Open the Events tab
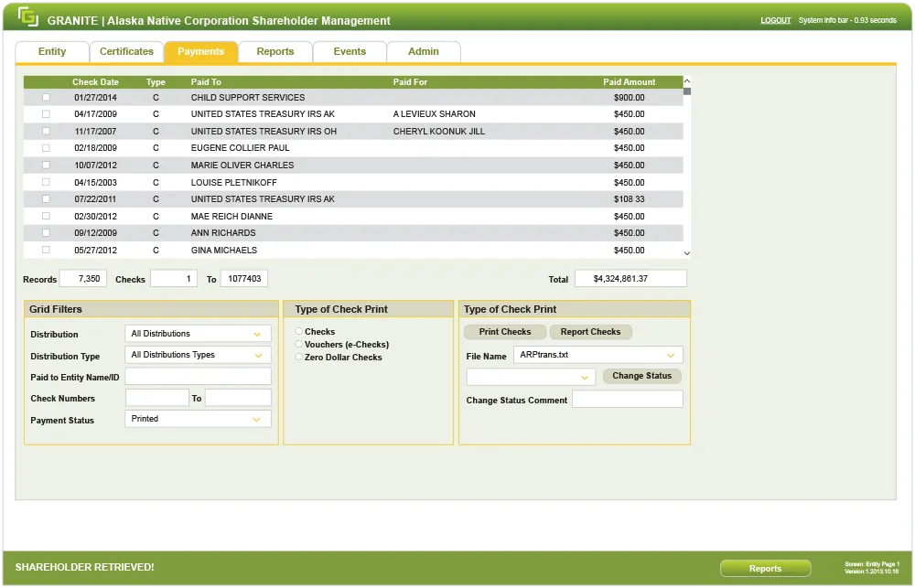 350,52
